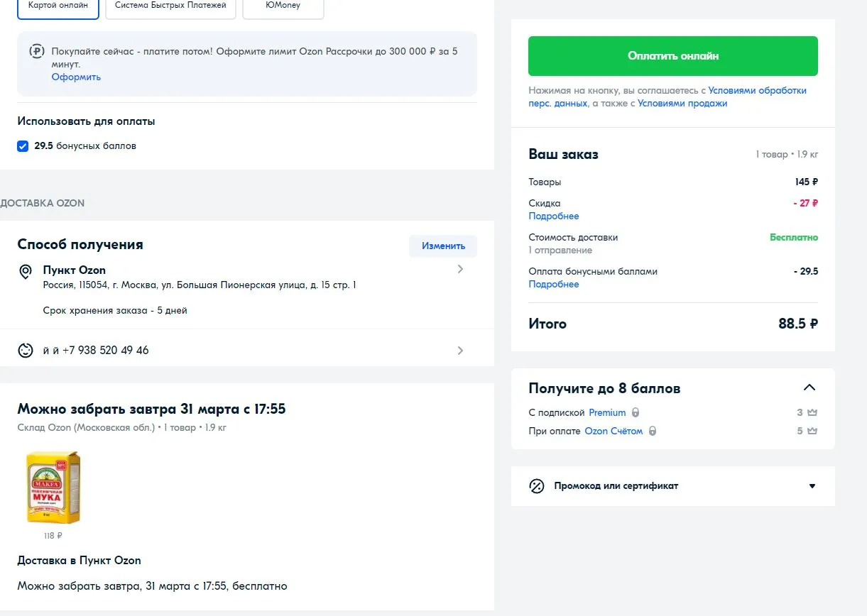Click the Оформить link for Ozon Рассрочка

(76, 77)
